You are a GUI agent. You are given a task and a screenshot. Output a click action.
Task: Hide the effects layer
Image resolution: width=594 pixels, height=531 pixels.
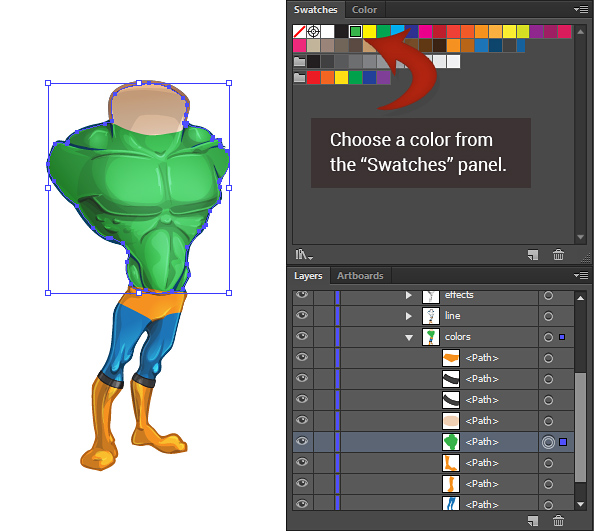pyautogui.click(x=302, y=295)
